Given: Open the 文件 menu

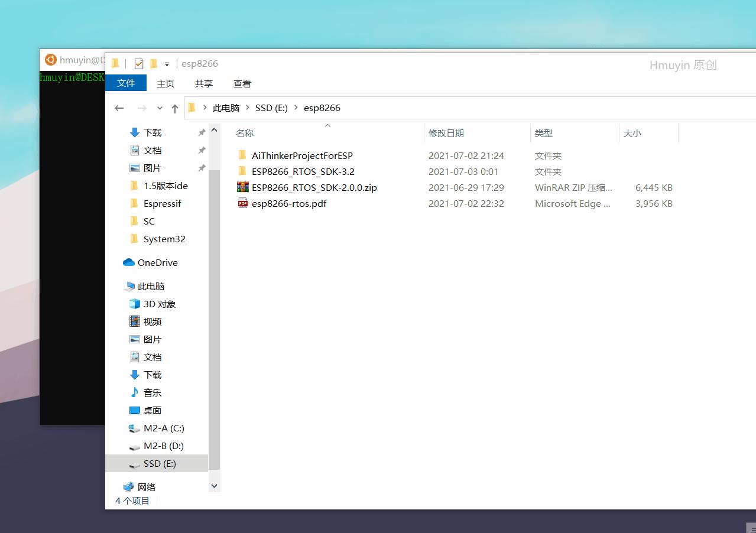Looking at the screenshot, I should [126, 83].
